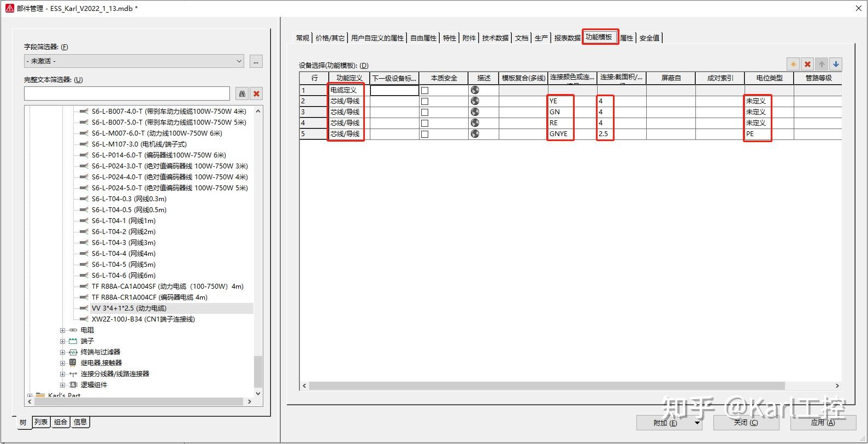Switch to the 技术数据 tab

pos(495,38)
